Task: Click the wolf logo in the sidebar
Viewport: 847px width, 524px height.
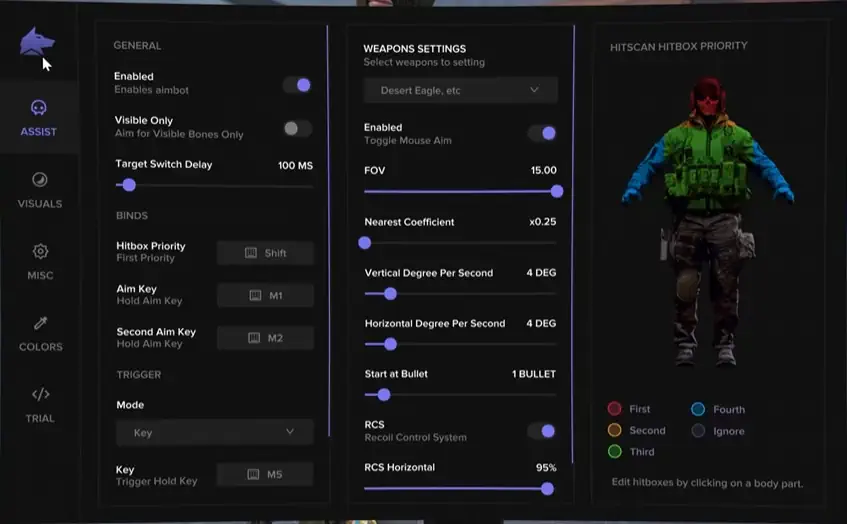Action: (38, 42)
